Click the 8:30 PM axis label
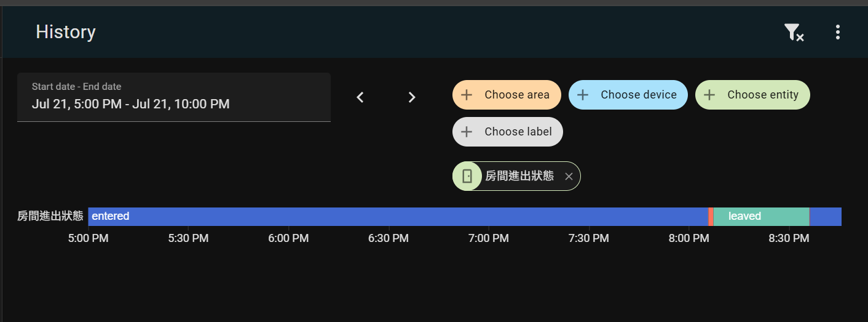This screenshot has width=868, height=322. pyautogui.click(x=789, y=238)
